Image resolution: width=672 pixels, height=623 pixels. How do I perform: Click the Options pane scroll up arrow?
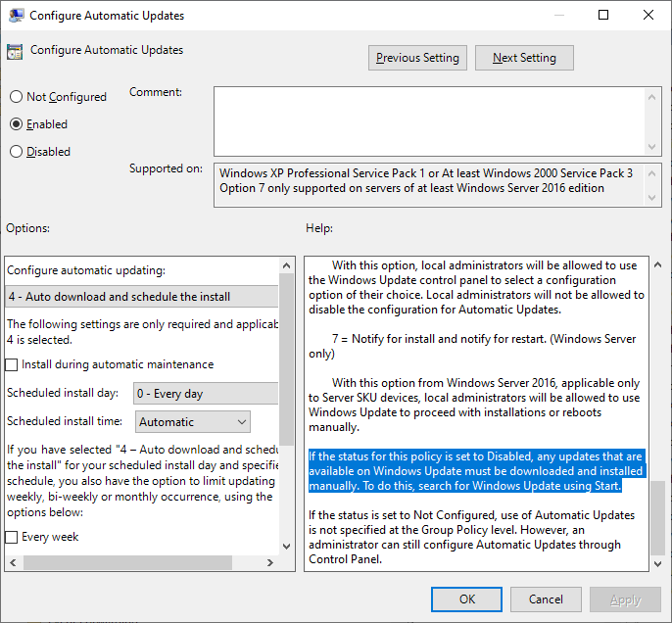point(287,266)
